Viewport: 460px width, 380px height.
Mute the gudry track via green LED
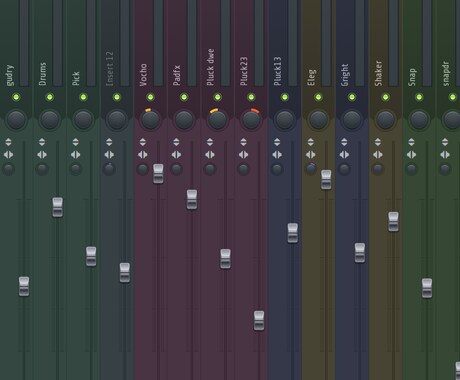coord(16,97)
